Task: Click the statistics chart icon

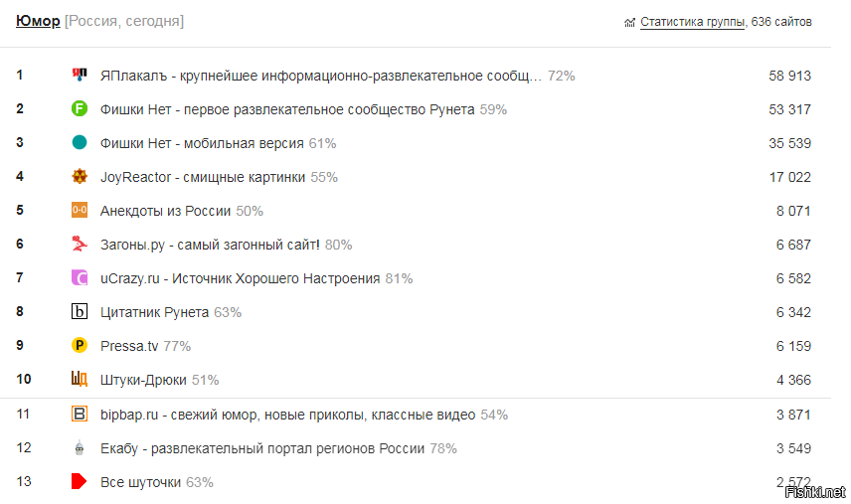Action: point(629,23)
